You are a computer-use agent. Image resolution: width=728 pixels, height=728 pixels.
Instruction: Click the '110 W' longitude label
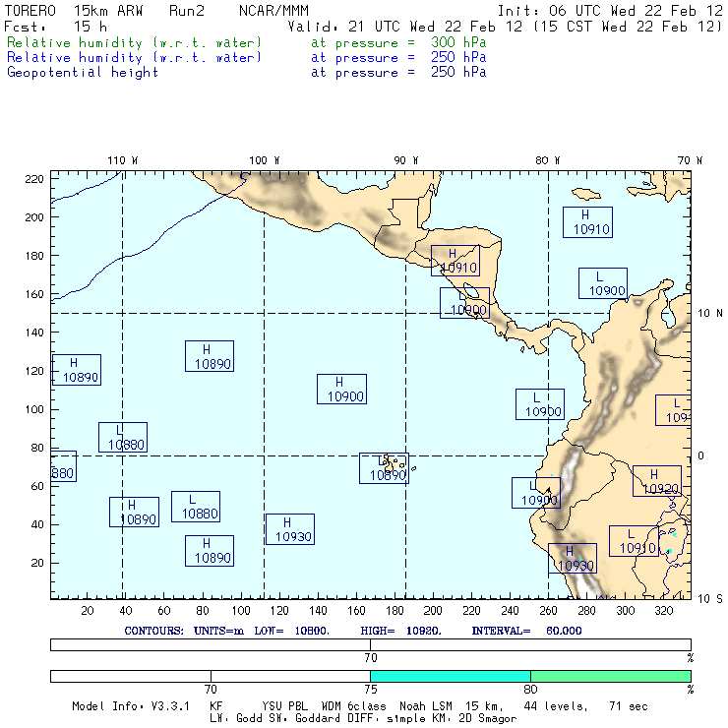point(123,160)
